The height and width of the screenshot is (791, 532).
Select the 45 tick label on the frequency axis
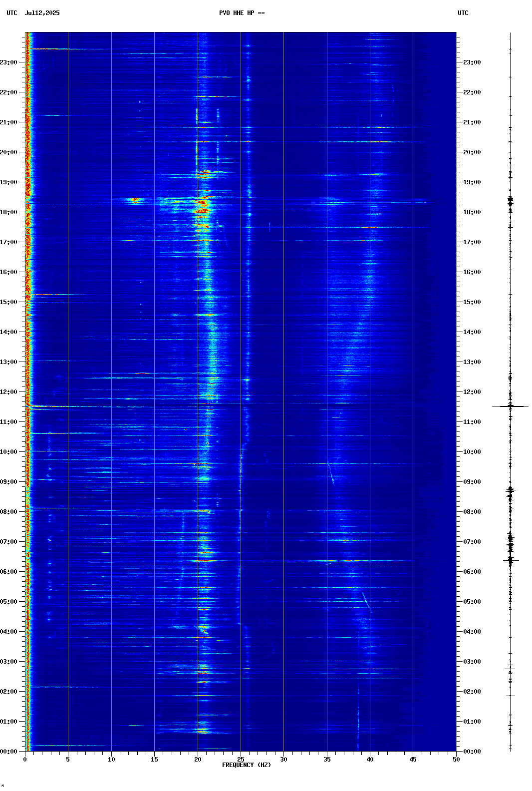[x=413, y=760]
